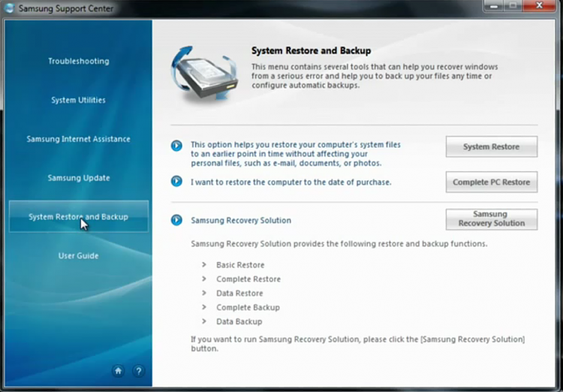Click the 'Data Restore' list text
This screenshot has width=563, height=392.
239,293
